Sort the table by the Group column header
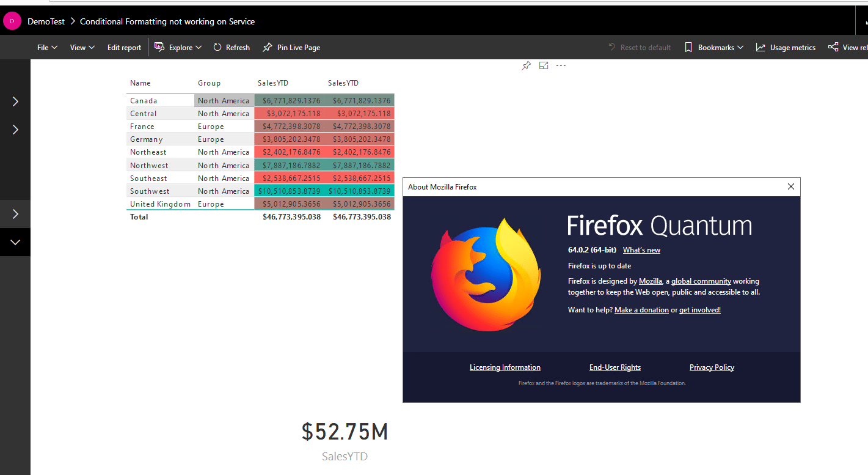Image resolution: width=868 pixels, height=475 pixels. [209, 83]
